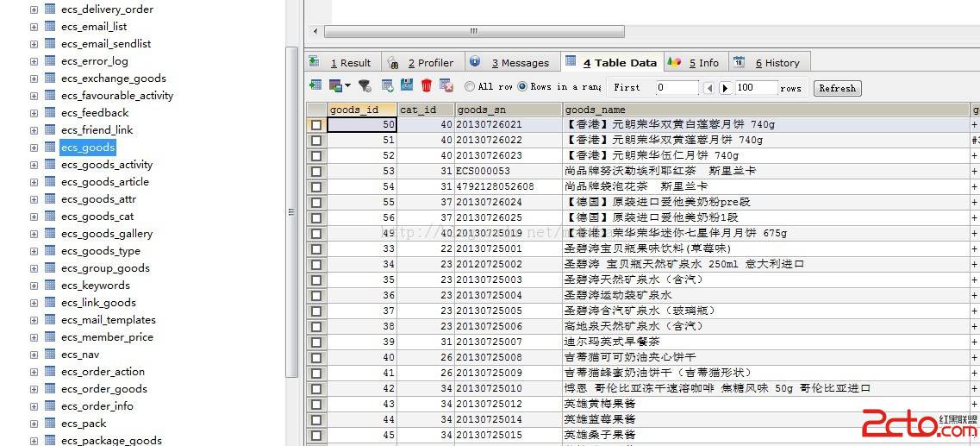Click the save changes floppy icon

pyautogui.click(x=407, y=85)
